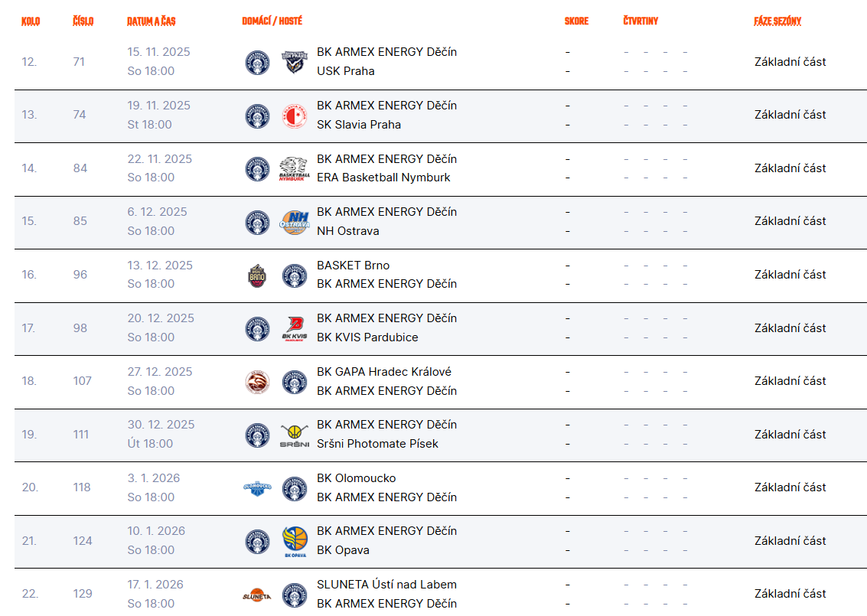Open the ERA Basketball Nymburk logo
The width and height of the screenshot is (867, 616).
[294, 168]
